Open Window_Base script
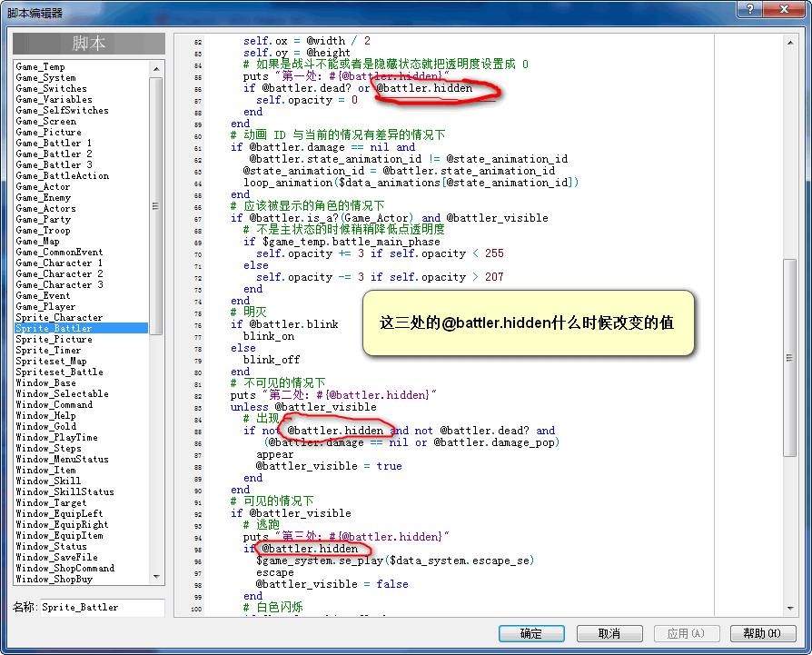This screenshot has width=812, height=655. coord(45,382)
